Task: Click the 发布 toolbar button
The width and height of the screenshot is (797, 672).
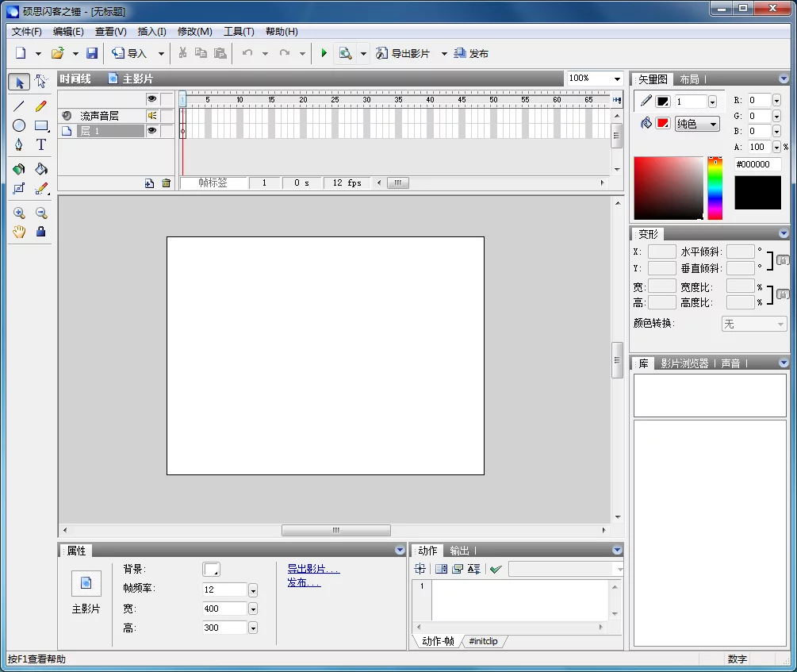Action: (x=471, y=53)
